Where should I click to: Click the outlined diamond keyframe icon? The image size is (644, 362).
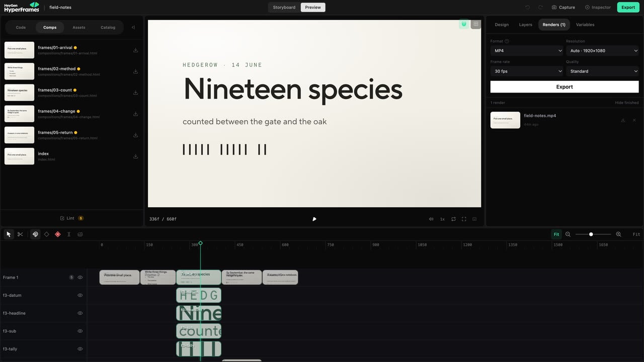[46, 234]
